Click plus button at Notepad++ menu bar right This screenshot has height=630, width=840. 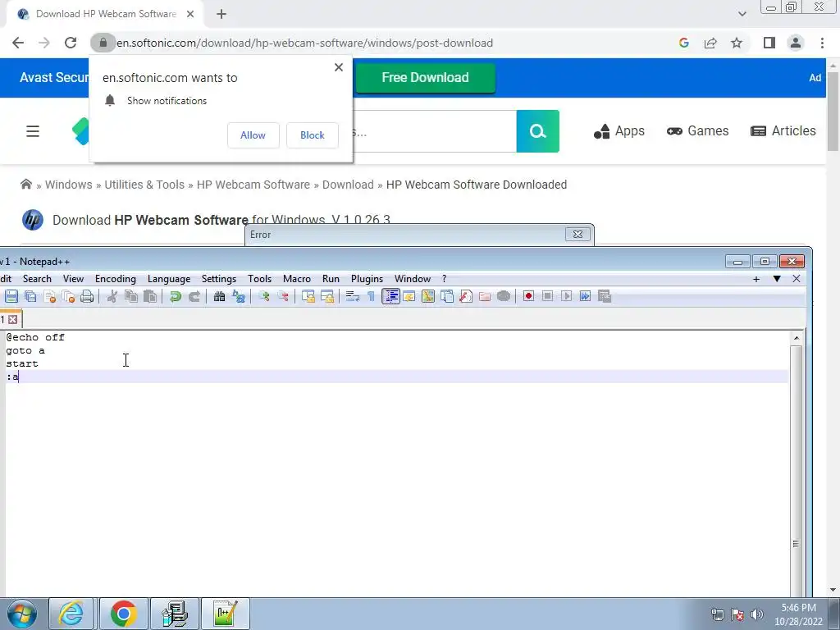[756, 279]
